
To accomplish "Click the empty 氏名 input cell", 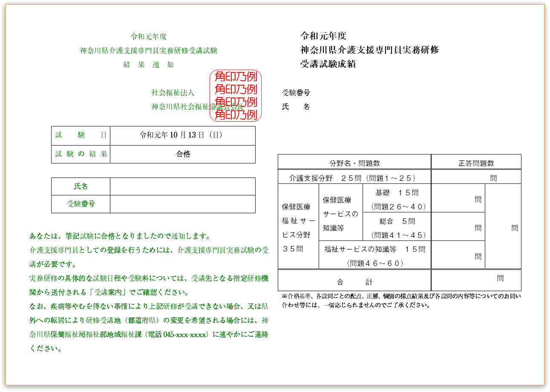I will click(183, 186).
